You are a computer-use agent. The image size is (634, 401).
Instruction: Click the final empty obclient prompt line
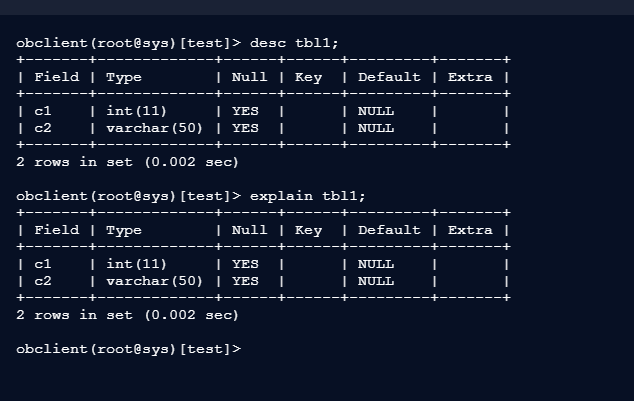click(x=129, y=349)
